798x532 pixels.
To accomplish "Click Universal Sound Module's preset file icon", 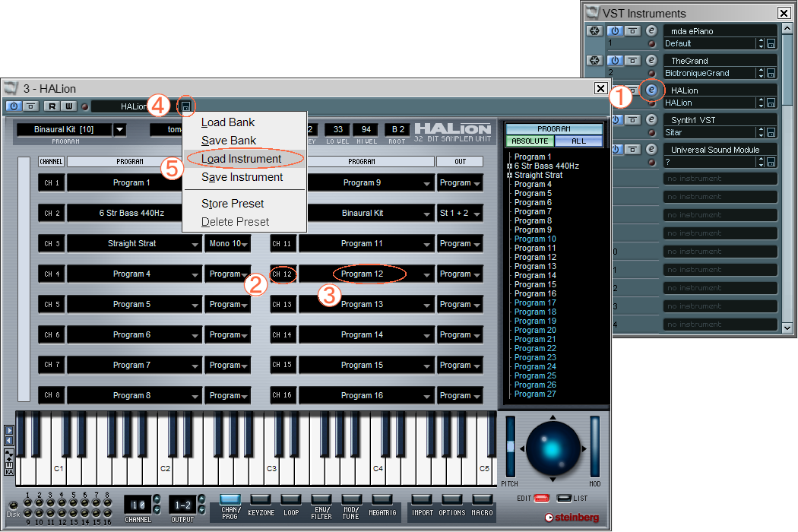I will click(x=771, y=162).
